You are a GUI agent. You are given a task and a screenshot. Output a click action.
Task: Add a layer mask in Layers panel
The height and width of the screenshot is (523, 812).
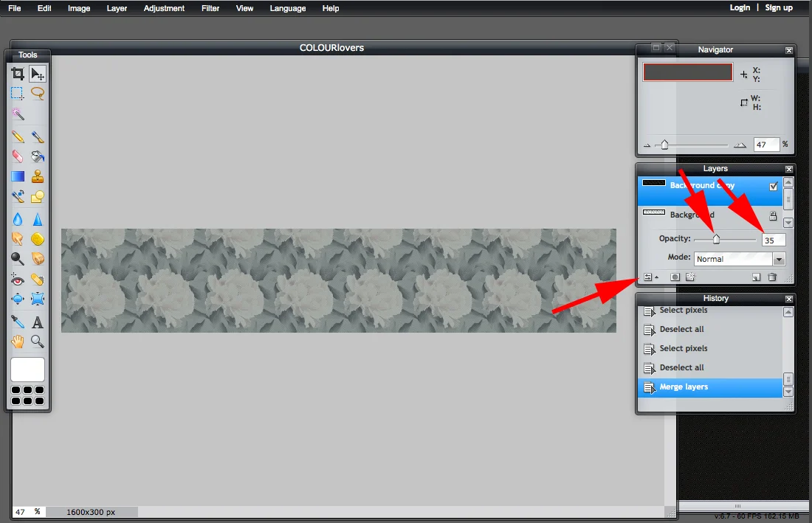click(x=675, y=277)
